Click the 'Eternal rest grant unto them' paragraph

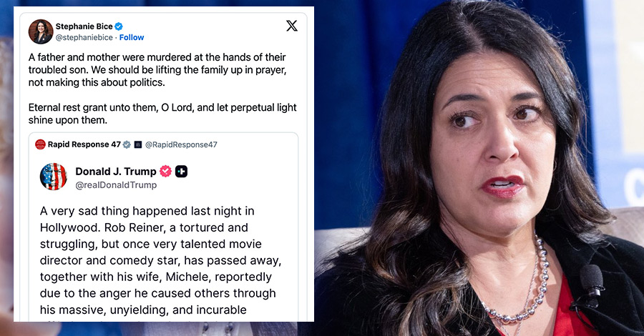(x=162, y=114)
